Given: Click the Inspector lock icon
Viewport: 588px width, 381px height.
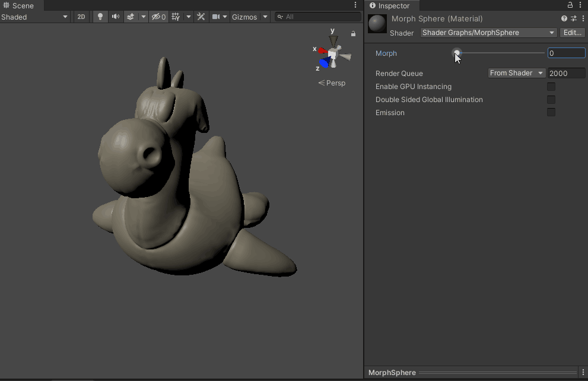Looking at the screenshot, I should [570, 5].
